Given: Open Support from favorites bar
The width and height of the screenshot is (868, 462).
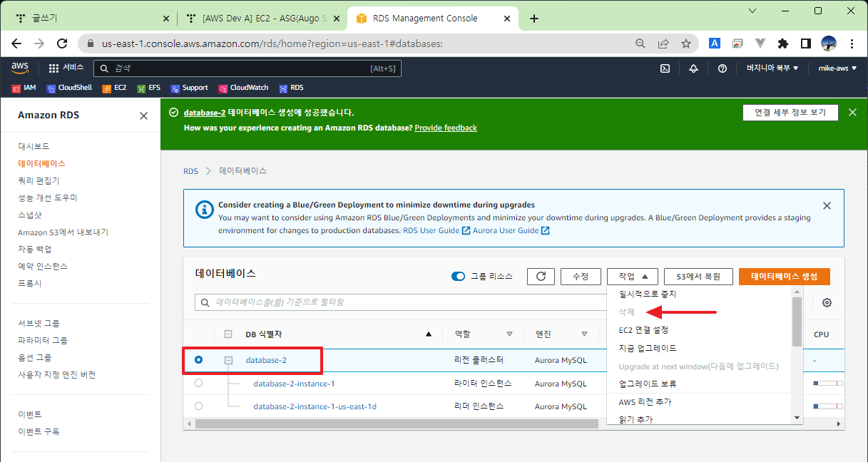Looking at the screenshot, I should pos(189,88).
